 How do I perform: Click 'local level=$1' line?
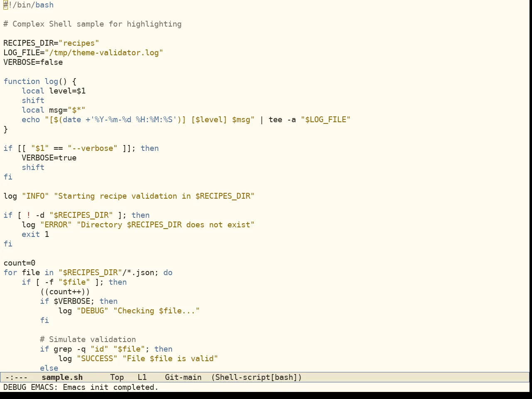pos(54,91)
